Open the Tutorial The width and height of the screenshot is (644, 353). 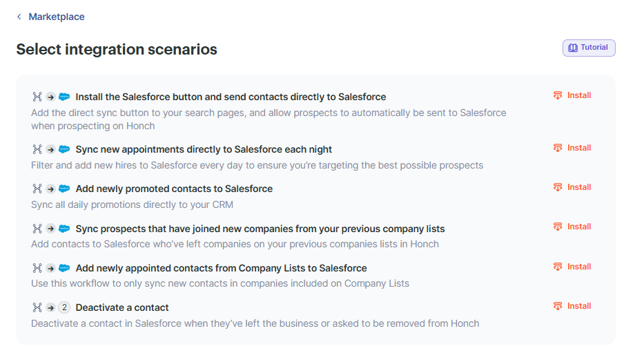(x=589, y=48)
